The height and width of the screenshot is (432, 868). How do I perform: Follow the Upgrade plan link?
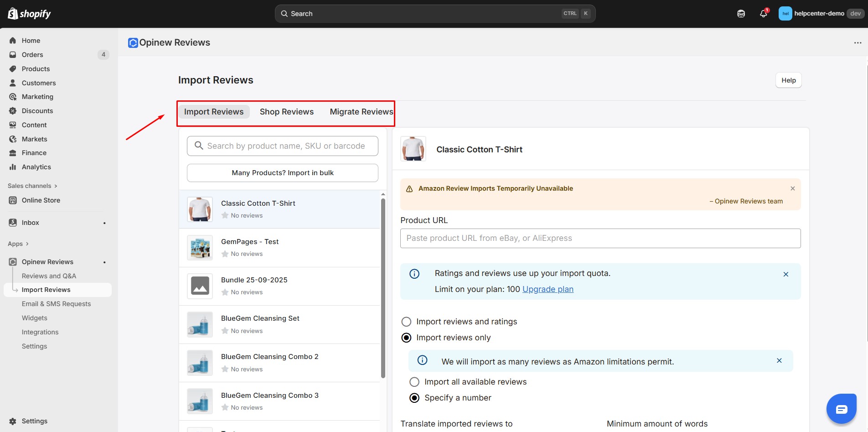tap(548, 289)
